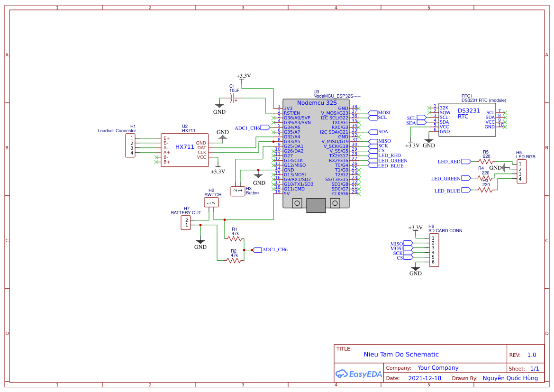Click the 'I2C SDA/G21' pin label
The width and height of the screenshot is (554, 392).
pos(334,132)
